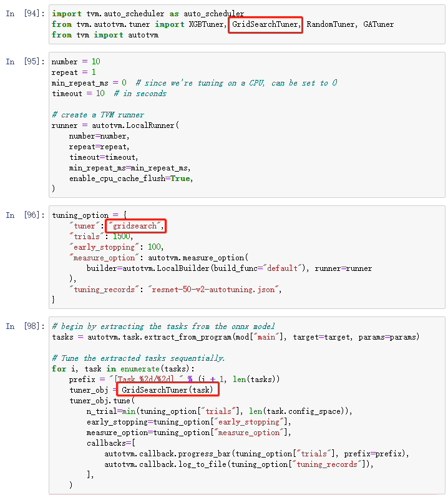
Task: Click the 'n_trial=min(' argument line
Action: [x=219, y=411]
